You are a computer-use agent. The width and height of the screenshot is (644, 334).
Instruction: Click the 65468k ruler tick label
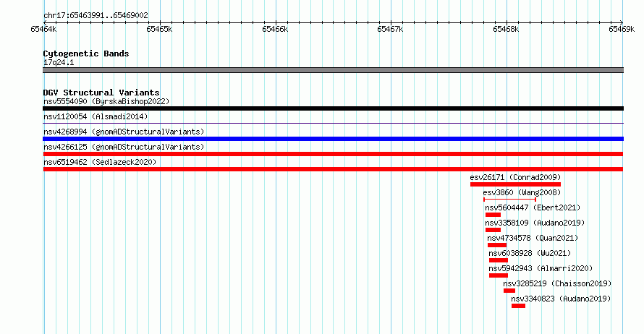(x=506, y=29)
